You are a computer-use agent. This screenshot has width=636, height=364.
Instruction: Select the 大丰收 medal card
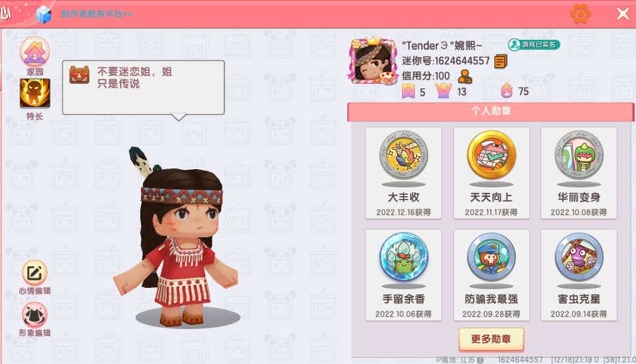click(x=403, y=173)
